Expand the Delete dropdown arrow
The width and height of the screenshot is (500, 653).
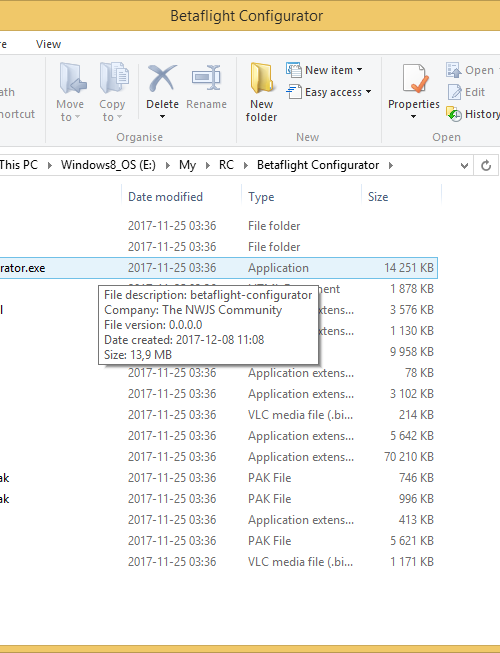(x=162, y=117)
